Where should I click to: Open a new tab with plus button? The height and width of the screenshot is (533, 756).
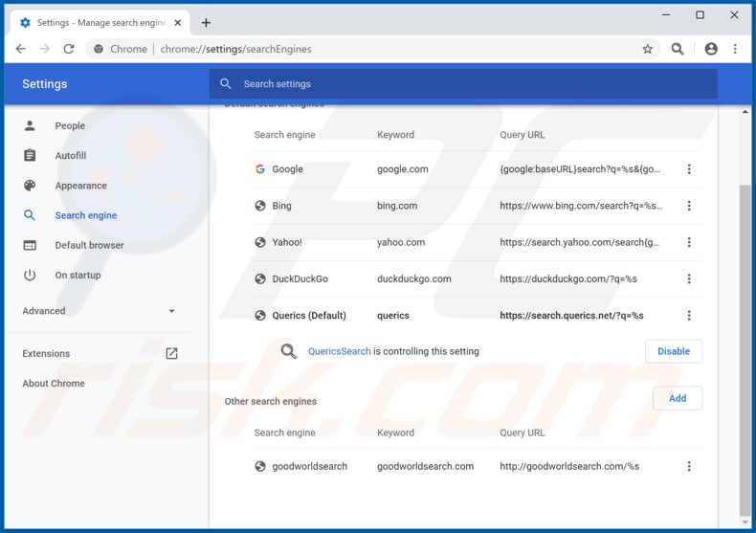click(206, 22)
